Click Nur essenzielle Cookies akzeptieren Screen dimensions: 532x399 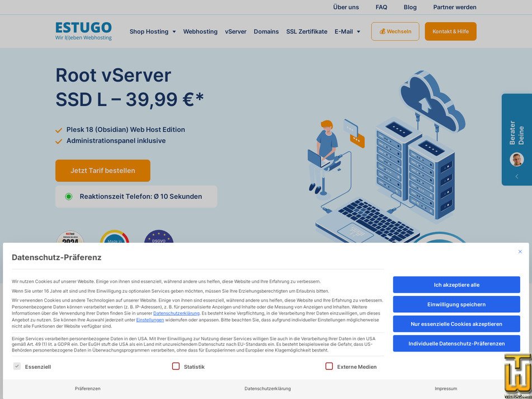[456, 324]
